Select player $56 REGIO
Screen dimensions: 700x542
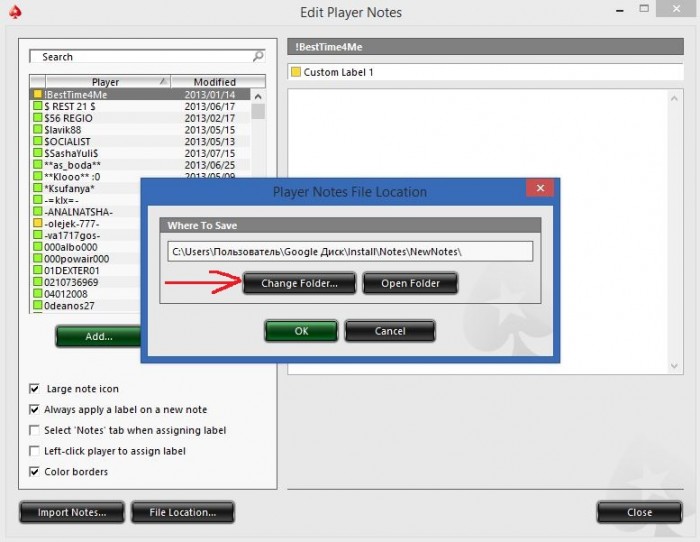pyautogui.click(x=140, y=118)
